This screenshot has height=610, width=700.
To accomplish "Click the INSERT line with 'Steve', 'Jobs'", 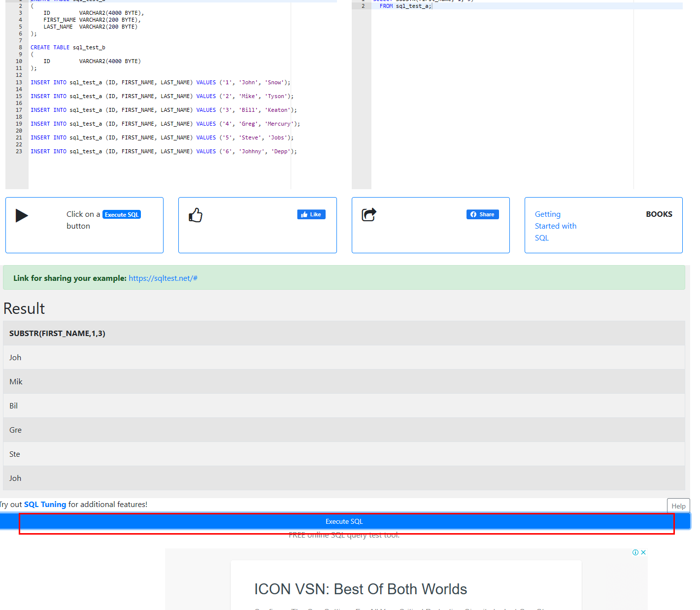I will point(162,137).
